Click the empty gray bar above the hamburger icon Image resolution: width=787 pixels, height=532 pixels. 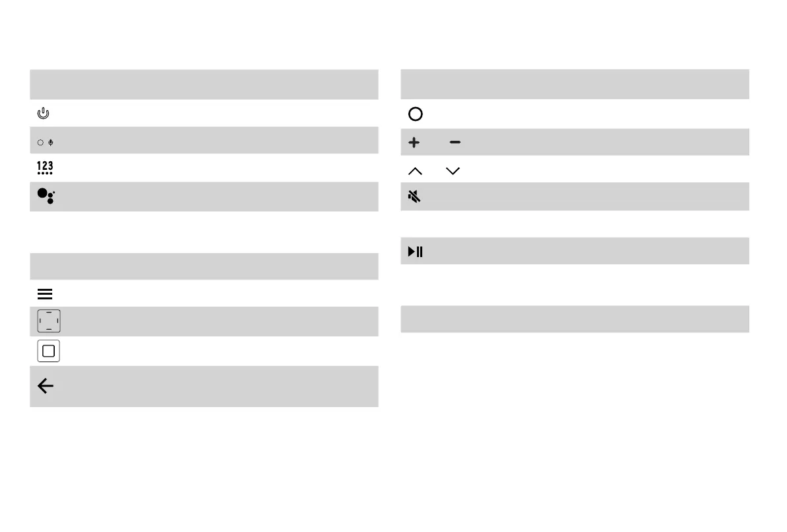204,266
